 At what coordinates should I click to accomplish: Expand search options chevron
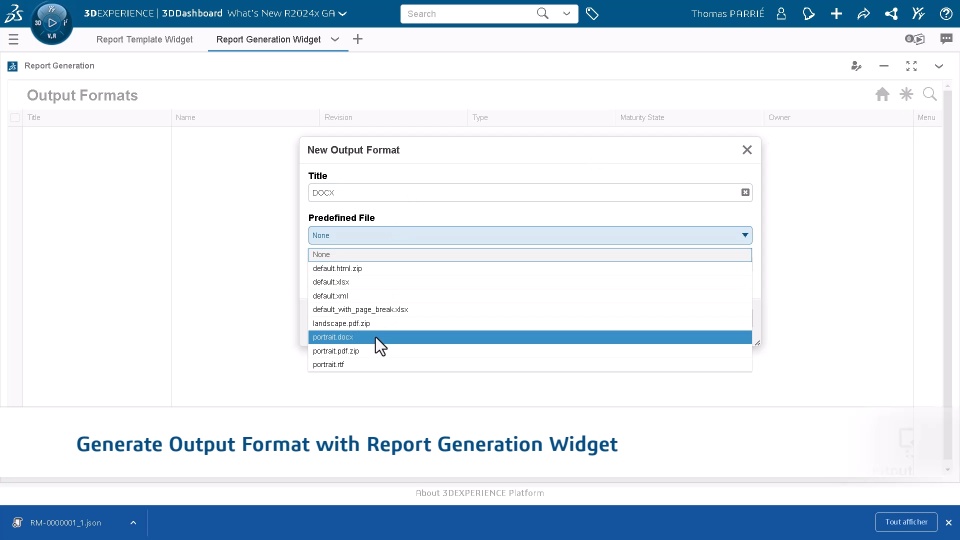(566, 13)
